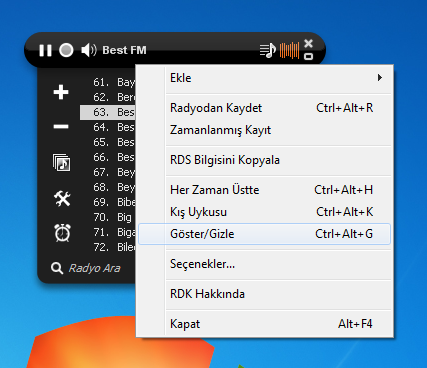Open RDK Hakkında about entry
The image size is (427, 368).
pos(264,294)
